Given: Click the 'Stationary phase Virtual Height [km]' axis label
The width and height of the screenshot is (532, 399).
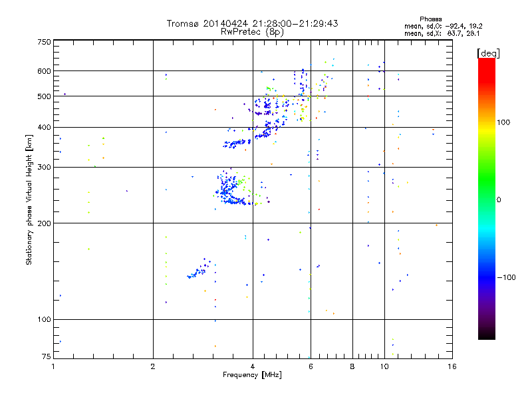Looking at the screenshot, I should (x=29, y=199).
